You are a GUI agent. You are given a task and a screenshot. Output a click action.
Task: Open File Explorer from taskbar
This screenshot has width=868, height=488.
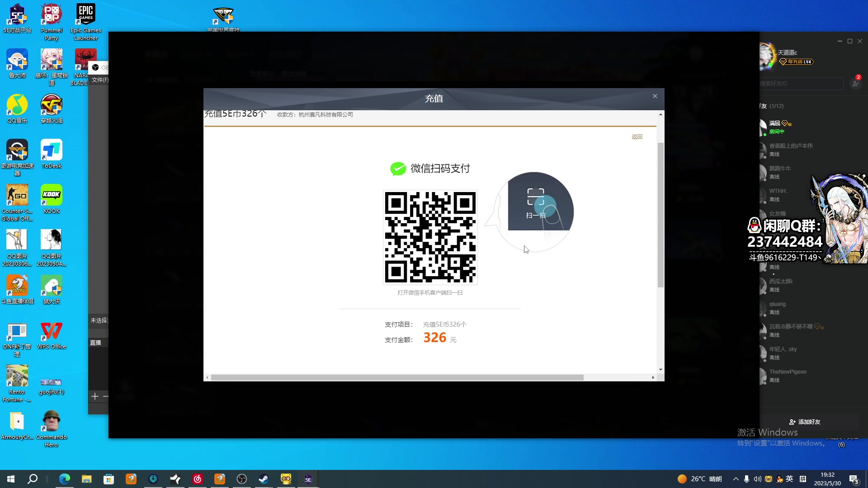(x=86, y=479)
